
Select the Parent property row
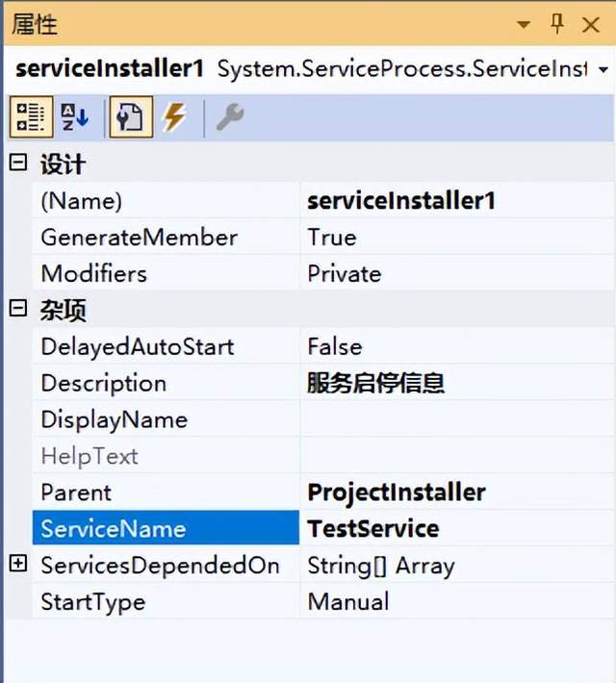point(77,493)
